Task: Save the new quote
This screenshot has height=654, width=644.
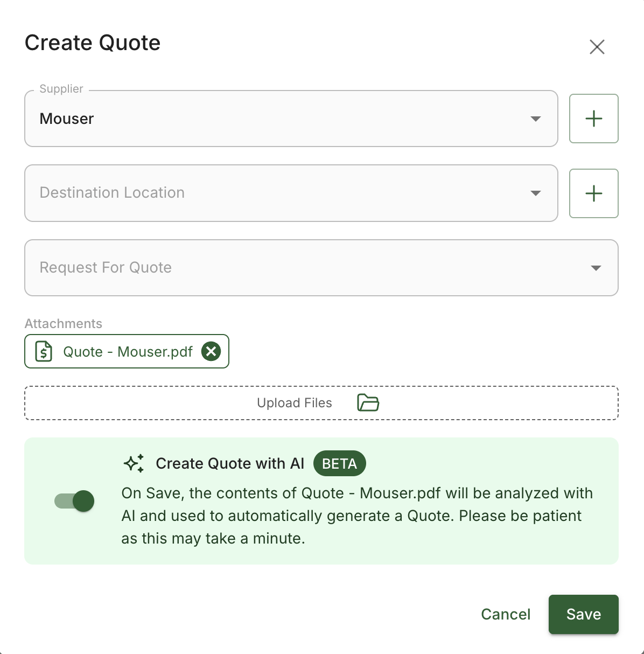Action: click(583, 614)
